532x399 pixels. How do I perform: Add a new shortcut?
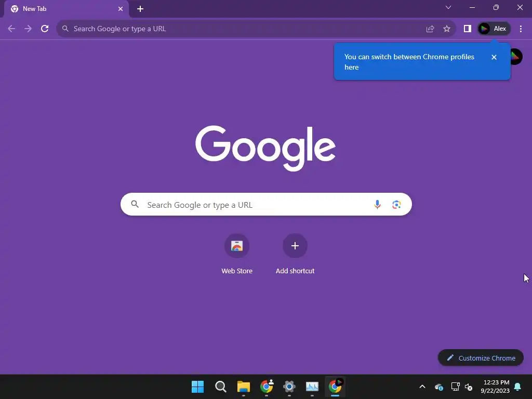(295, 246)
